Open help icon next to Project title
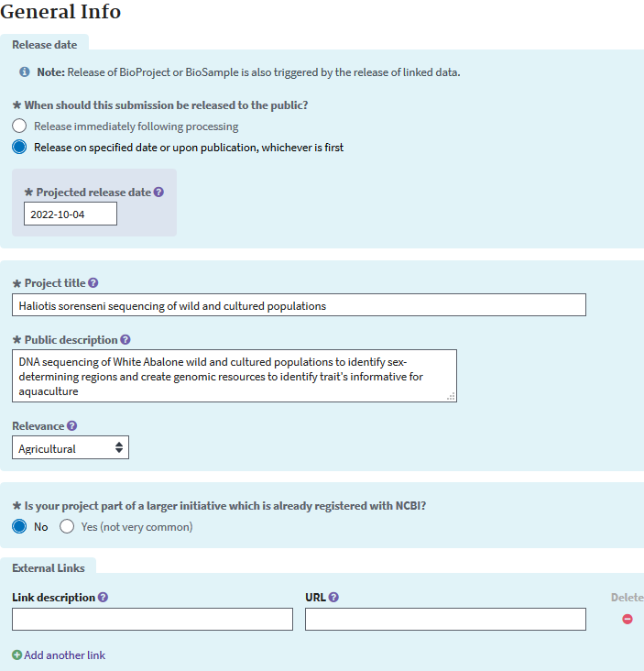The height and width of the screenshot is (671, 644). (x=93, y=283)
